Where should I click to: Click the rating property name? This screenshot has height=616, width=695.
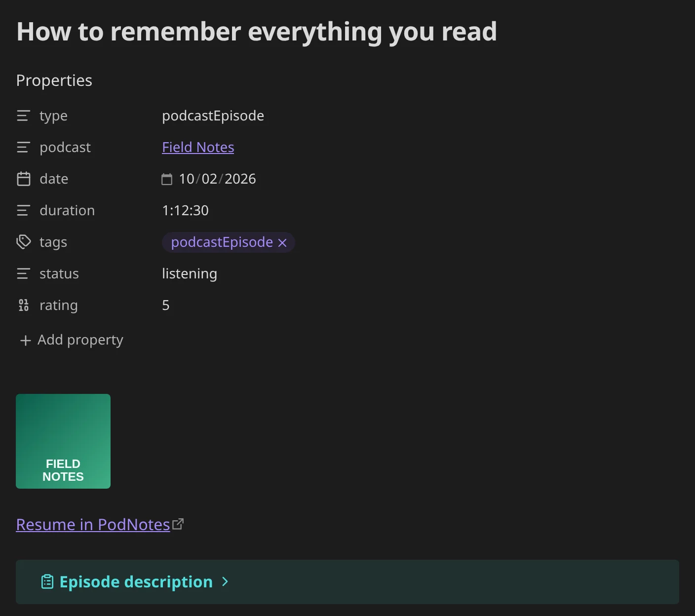point(59,306)
